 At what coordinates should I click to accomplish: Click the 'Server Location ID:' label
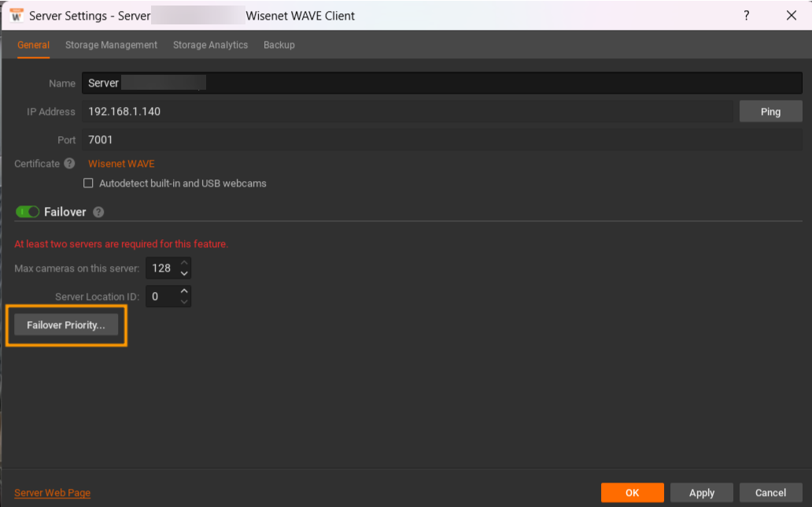(x=98, y=297)
